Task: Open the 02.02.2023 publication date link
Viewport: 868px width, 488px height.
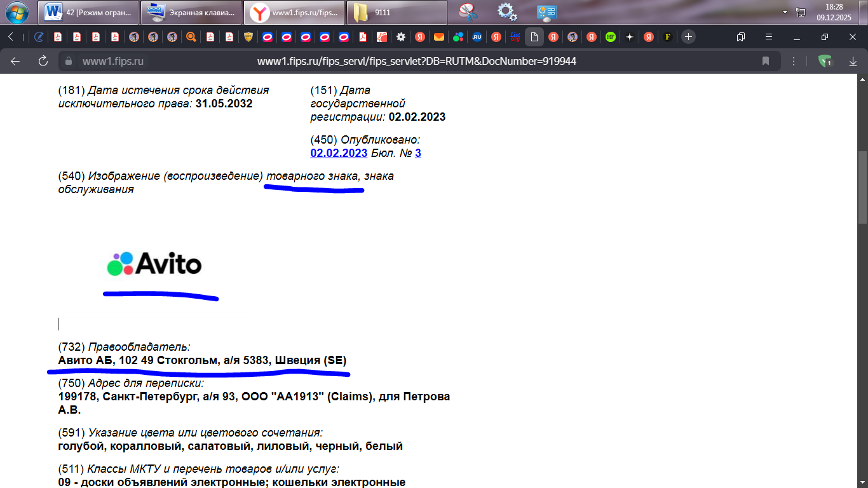Action: tap(339, 153)
